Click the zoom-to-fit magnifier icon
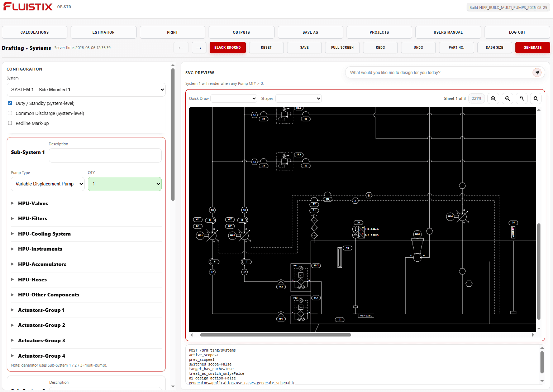 coord(536,98)
